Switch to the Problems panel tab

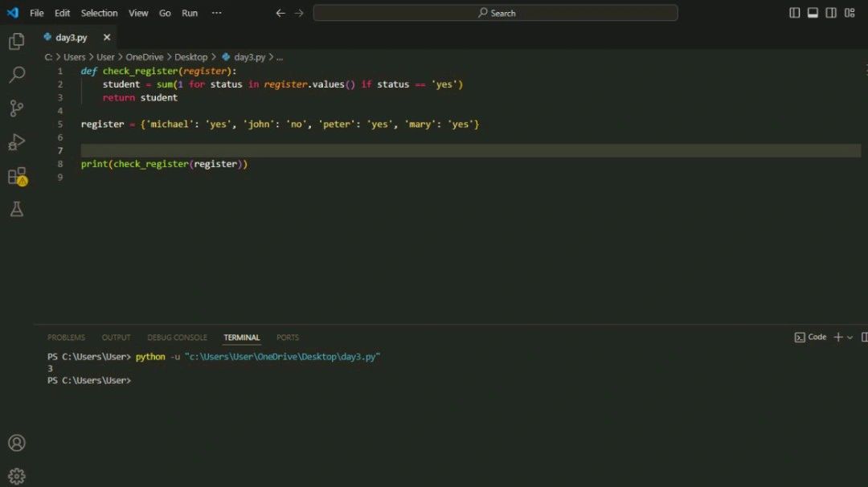(x=66, y=338)
